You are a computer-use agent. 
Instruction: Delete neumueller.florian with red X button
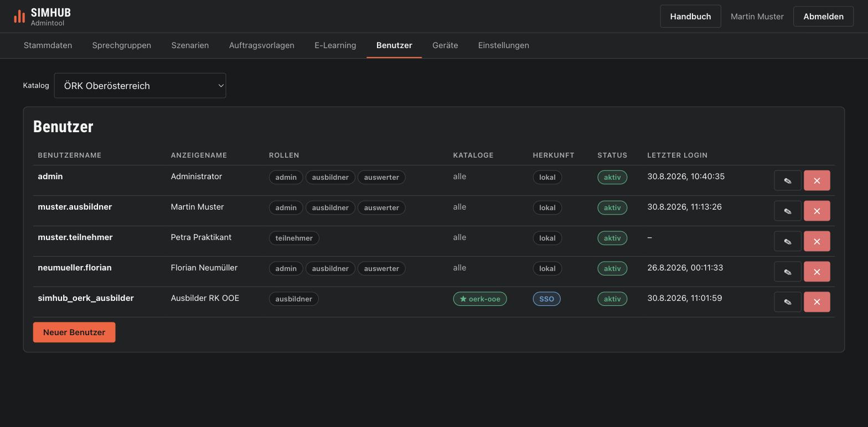click(817, 272)
